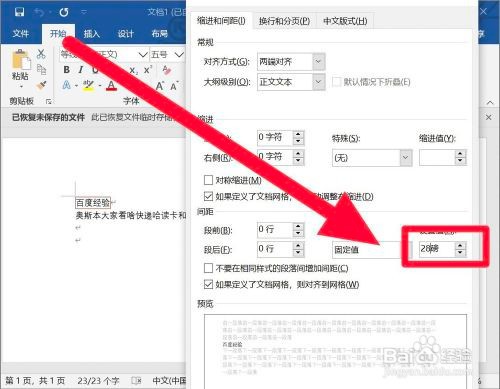This screenshot has height=389, width=500.
Task: Select 缩进和间距 dialog tab
Action: coord(221,21)
